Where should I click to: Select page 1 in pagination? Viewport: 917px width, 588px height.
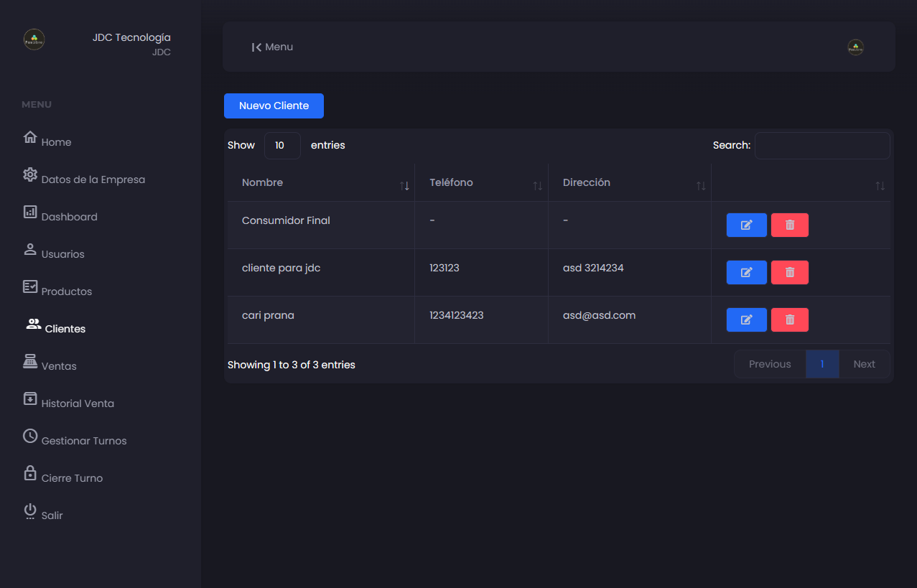coord(822,364)
